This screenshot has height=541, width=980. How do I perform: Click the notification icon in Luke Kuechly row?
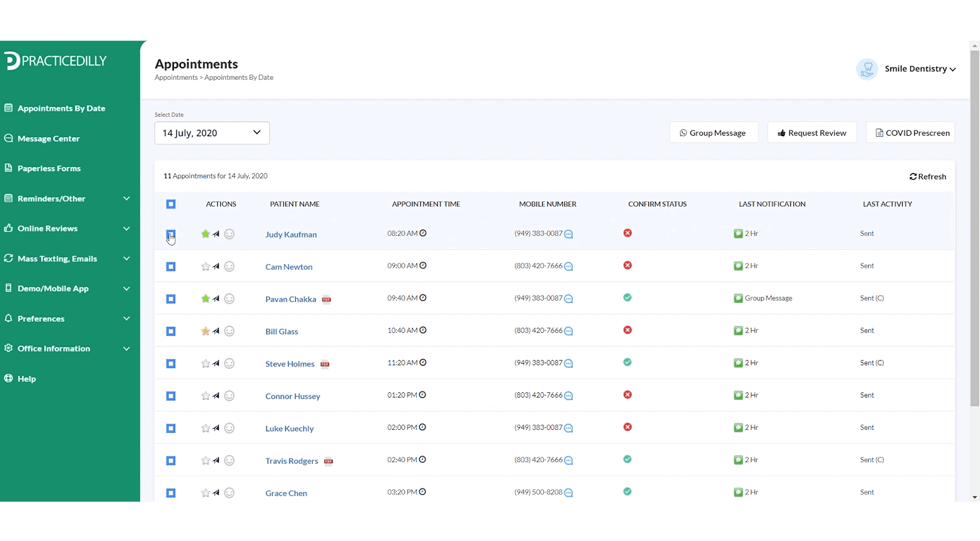pyautogui.click(x=738, y=427)
